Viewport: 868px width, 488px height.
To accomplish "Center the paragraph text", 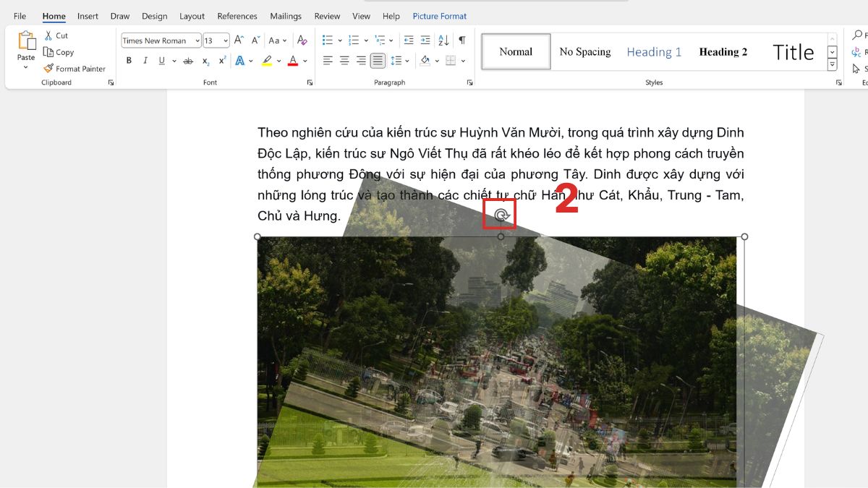I will pyautogui.click(x=344, y=61).
